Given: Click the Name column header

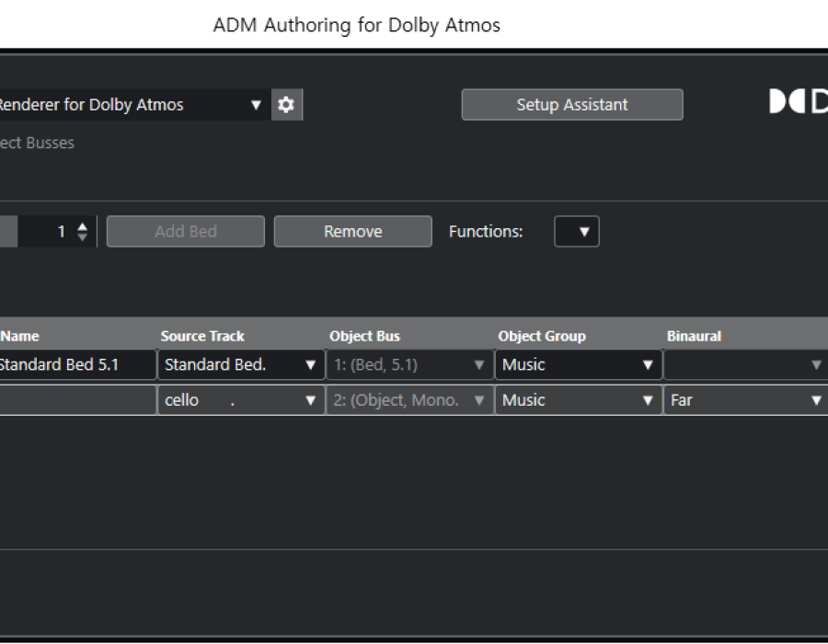Looking at the screenshot, I should [x=19, y=336].
